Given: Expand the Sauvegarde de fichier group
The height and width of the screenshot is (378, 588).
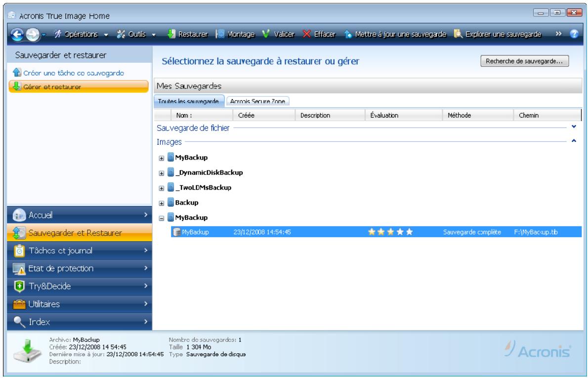Looking at the screenshot, I should click(x=574, y=127).
